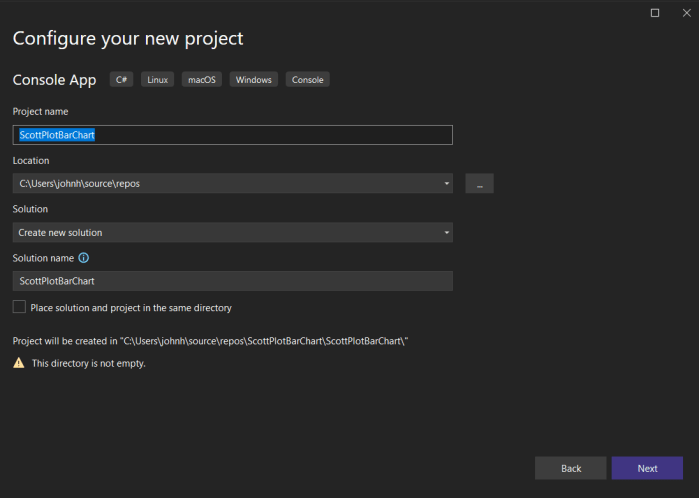Select the Linux platform tag

click(x=155, y=80)
